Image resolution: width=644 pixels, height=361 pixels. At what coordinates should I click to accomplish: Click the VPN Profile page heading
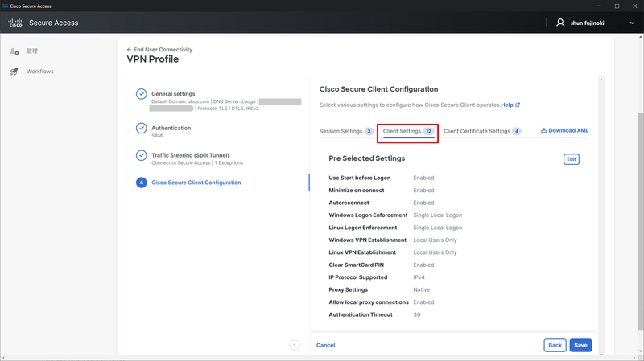coord(153,59)
